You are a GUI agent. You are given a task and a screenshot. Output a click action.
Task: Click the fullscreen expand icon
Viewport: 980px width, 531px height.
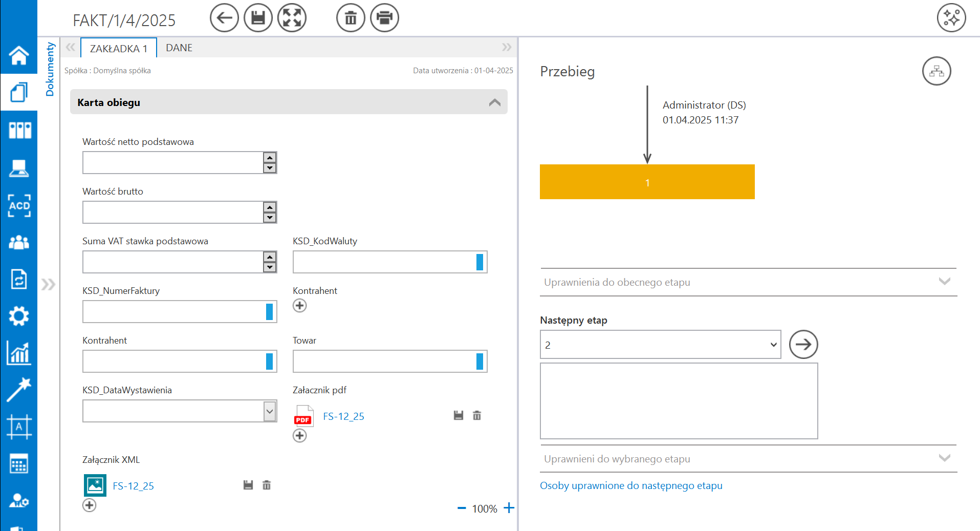[x=292, y=18]
